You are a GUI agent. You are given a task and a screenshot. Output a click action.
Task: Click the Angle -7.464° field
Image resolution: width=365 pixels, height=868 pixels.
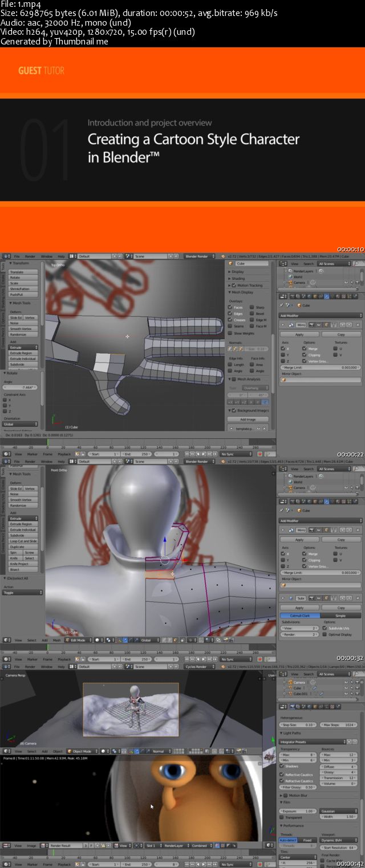21,387
